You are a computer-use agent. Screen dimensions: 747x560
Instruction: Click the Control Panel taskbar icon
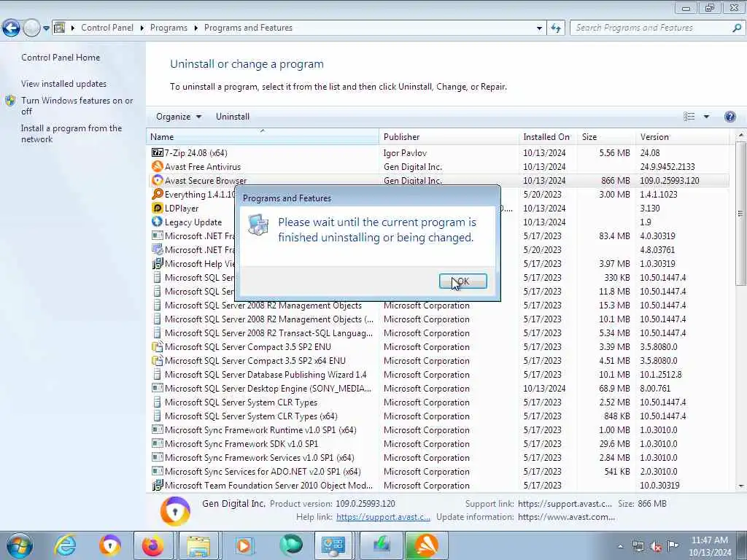333,545
